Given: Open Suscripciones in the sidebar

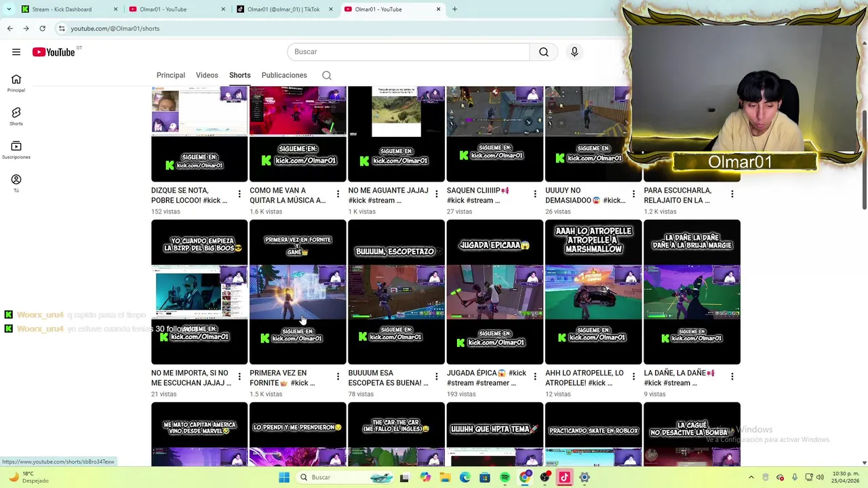Looking at the screenshot, I should click(x=16, y=150).
